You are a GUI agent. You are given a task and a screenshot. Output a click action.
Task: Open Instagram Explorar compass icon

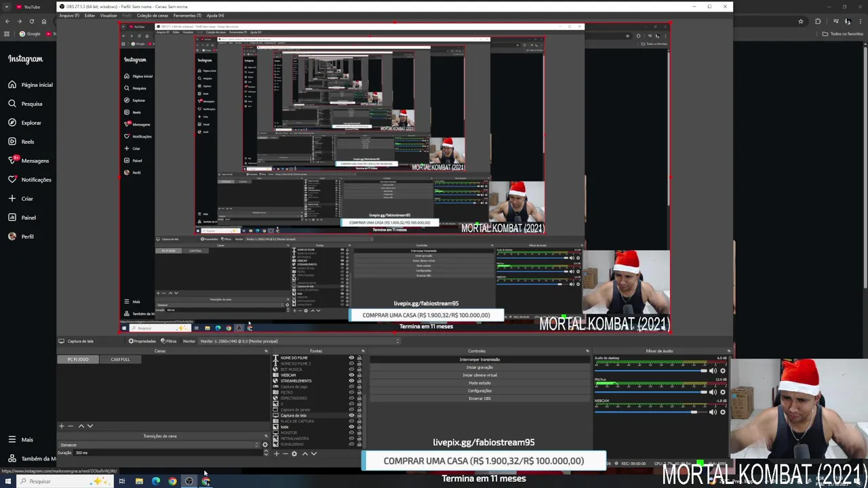click(x=12, y=123)
